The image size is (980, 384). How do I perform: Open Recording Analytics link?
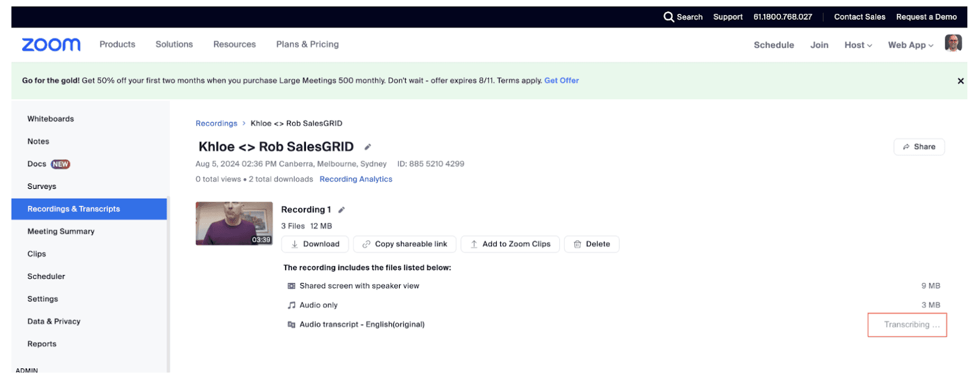(x=356, y=179)
